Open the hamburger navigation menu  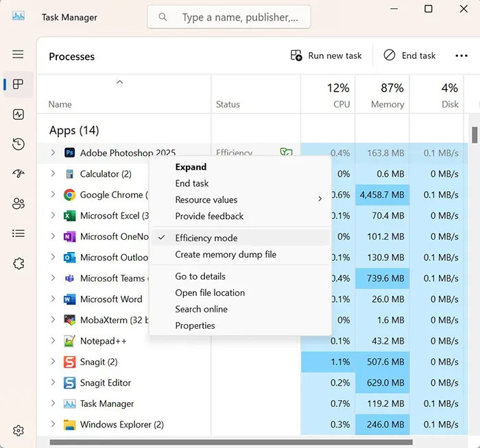click(19, 54)
